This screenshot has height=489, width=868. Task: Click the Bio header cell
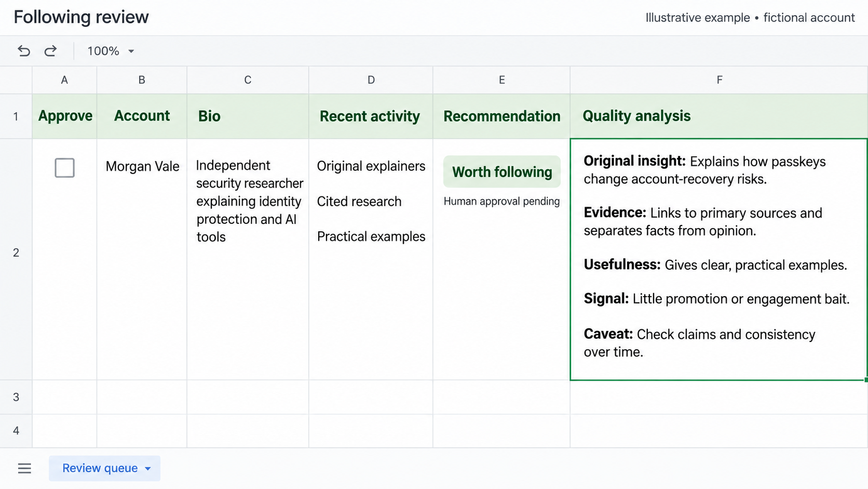pos(248,116)
